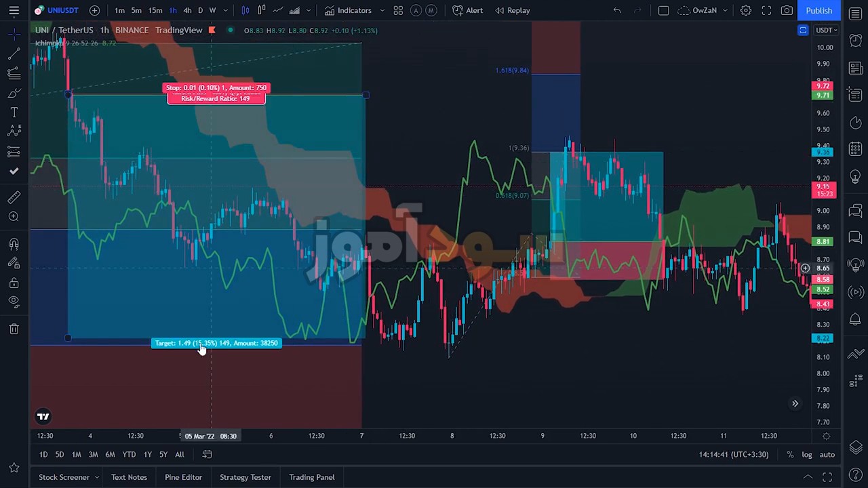Toggle percent scale
This screenshot has width=868, height=488.
click(x=790, y=455)
